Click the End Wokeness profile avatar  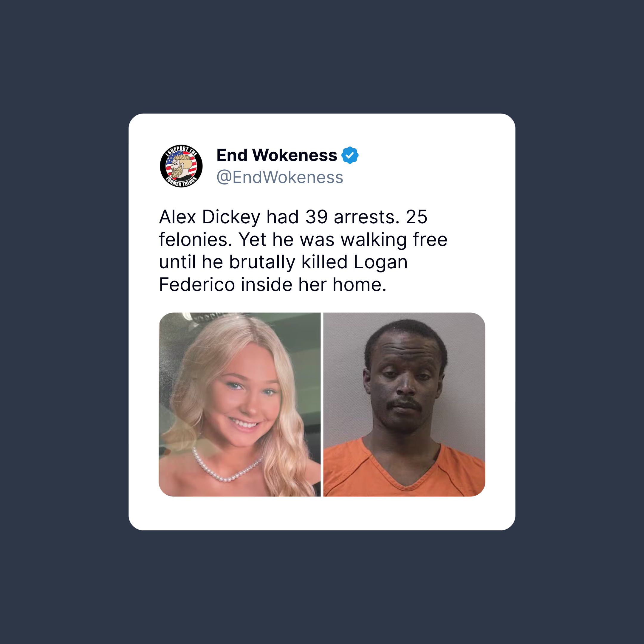pos(181,166)
